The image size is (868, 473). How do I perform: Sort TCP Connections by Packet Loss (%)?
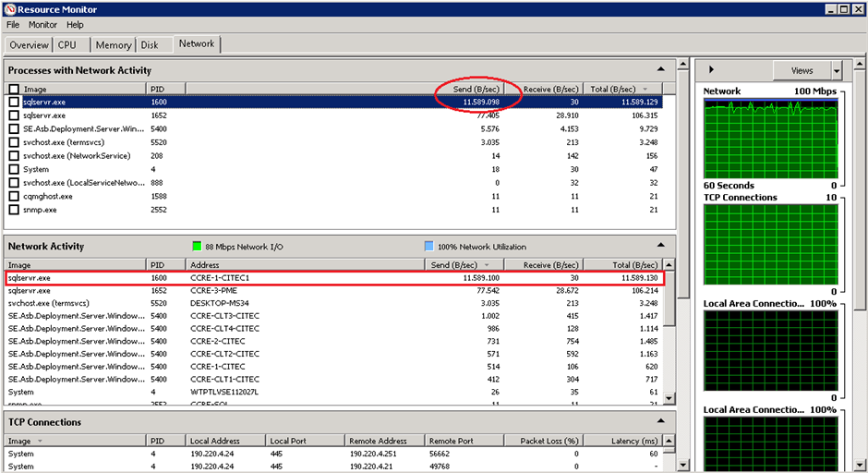[x=544, y=441]
